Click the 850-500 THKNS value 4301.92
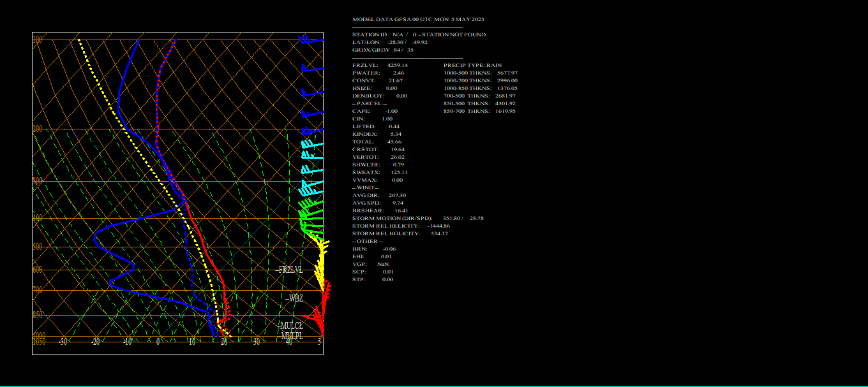The height and width of the screenshot is (387, 868). tap(505, 103)
